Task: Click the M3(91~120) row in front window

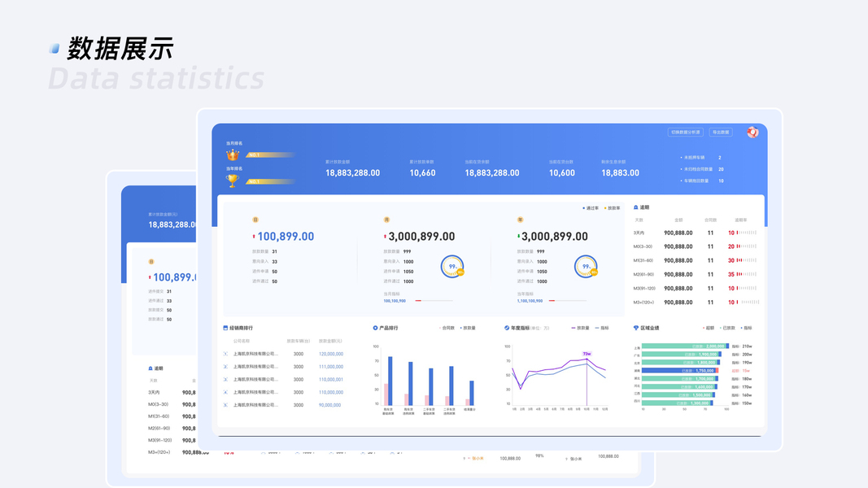Action: (696, 288)
